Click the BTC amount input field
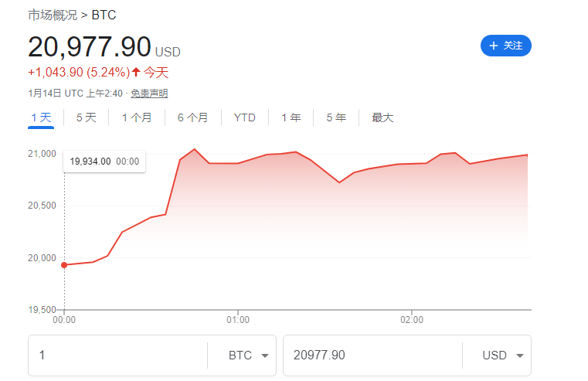The width and height of the screenshot is (588, 381). [x=116, y=355]
